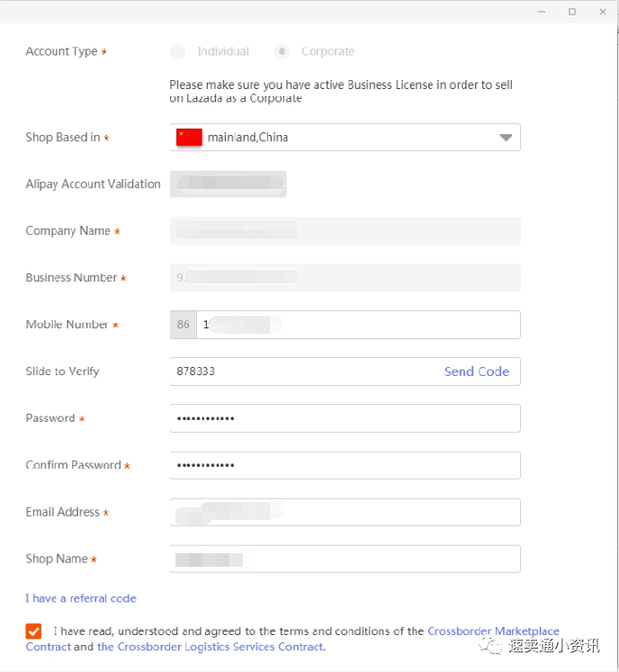Open the Shop Based in dropdown

(345, 137)
